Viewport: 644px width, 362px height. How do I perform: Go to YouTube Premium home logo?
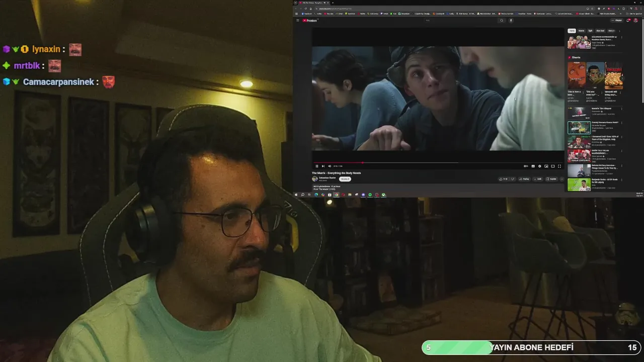point(309,20)
